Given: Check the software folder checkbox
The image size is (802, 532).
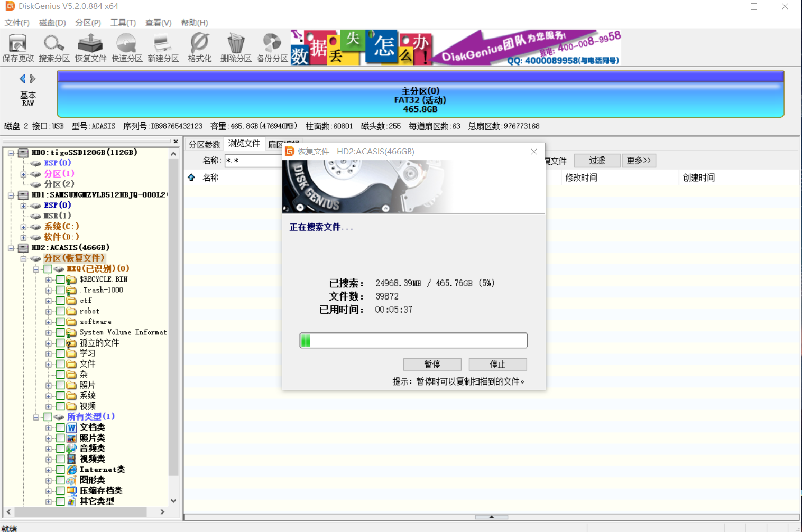Looking at the screenshot, I should (60, 322).
